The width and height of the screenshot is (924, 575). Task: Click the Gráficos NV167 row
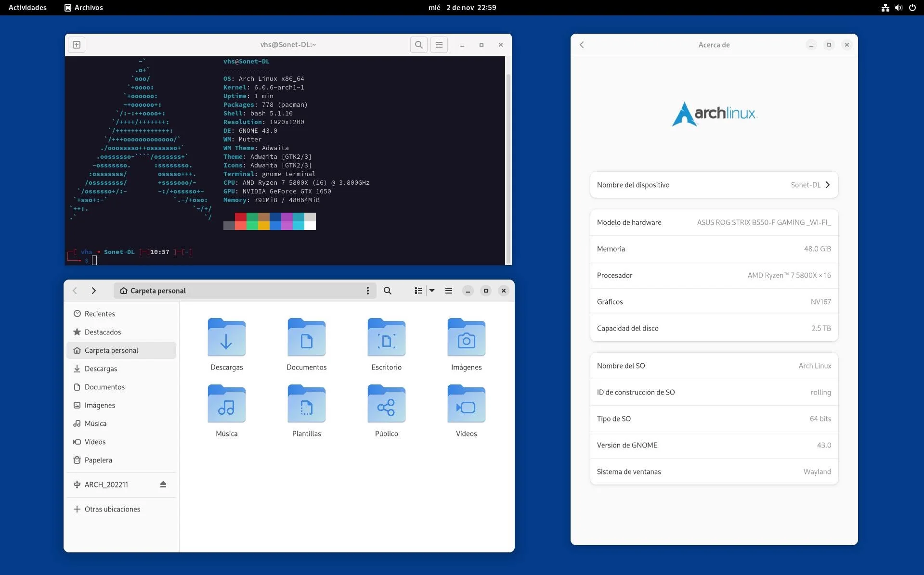pos(714,302)
